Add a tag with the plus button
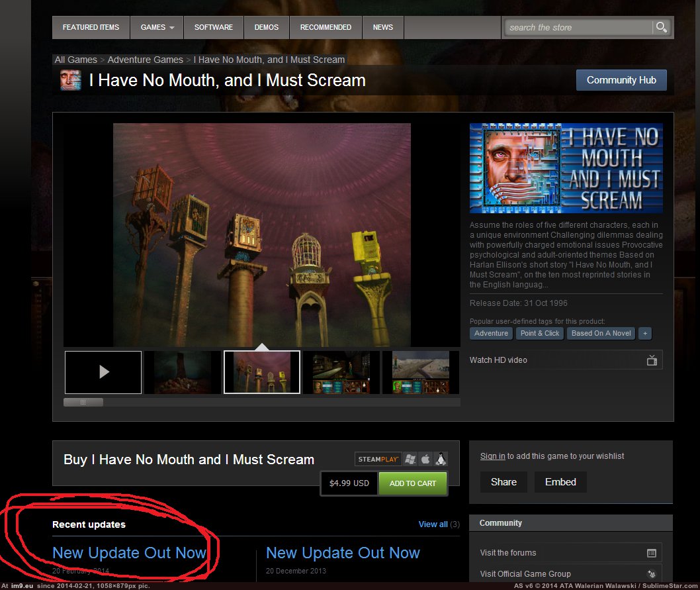This screenshot has width=700, height=590. [645, 334]
